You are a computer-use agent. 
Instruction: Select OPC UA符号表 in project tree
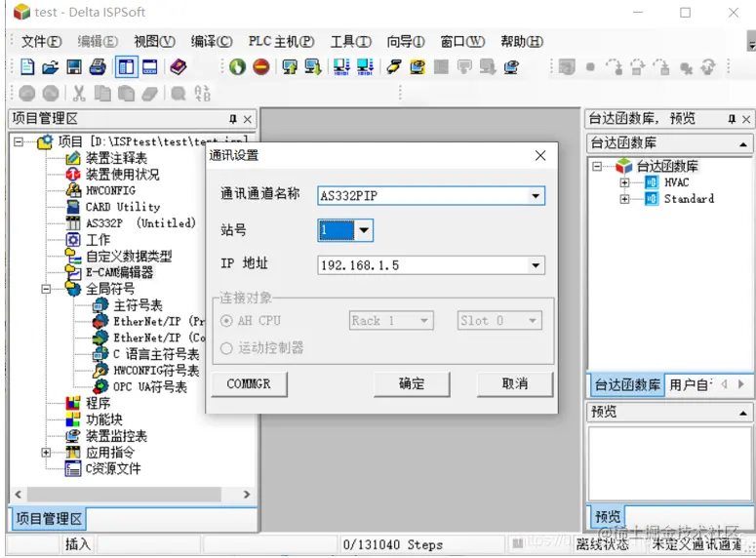click(x=150, y=386)
